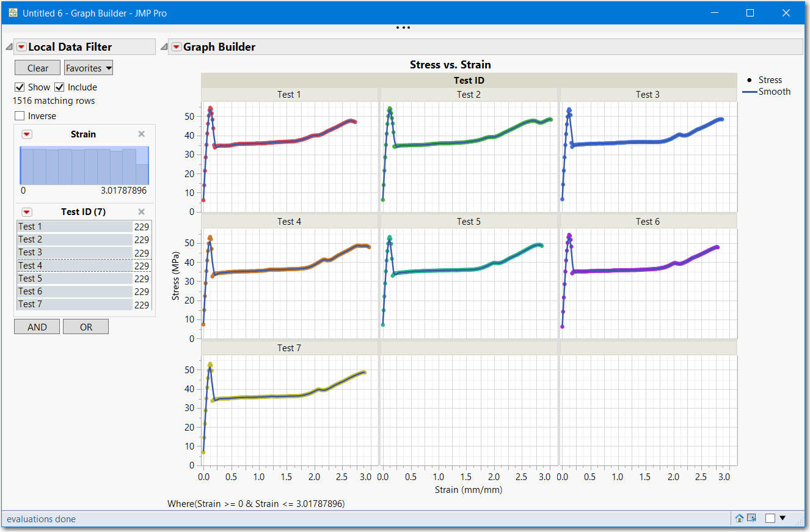810x532 pixels.
Task: Click the AND button
Action: pyautogui.click(x=37, y=326)
